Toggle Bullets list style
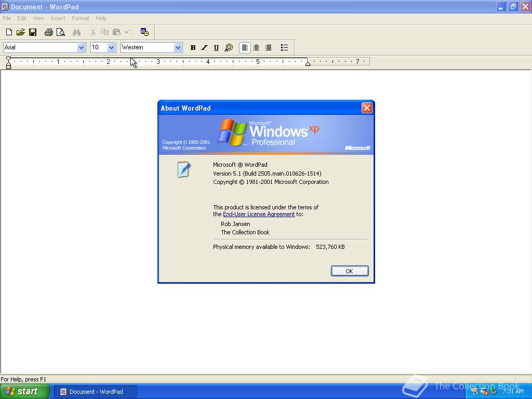The height and width of the screenshot is (399, 532). (284, 48)
